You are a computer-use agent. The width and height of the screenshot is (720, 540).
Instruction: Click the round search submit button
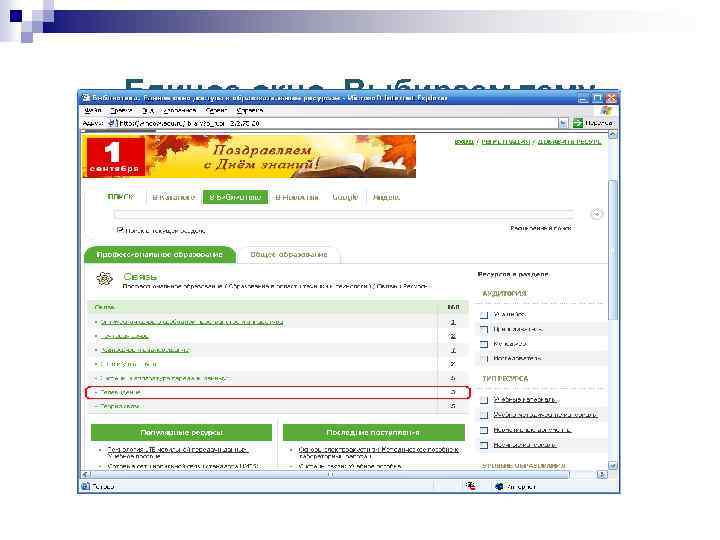[596, 214]
